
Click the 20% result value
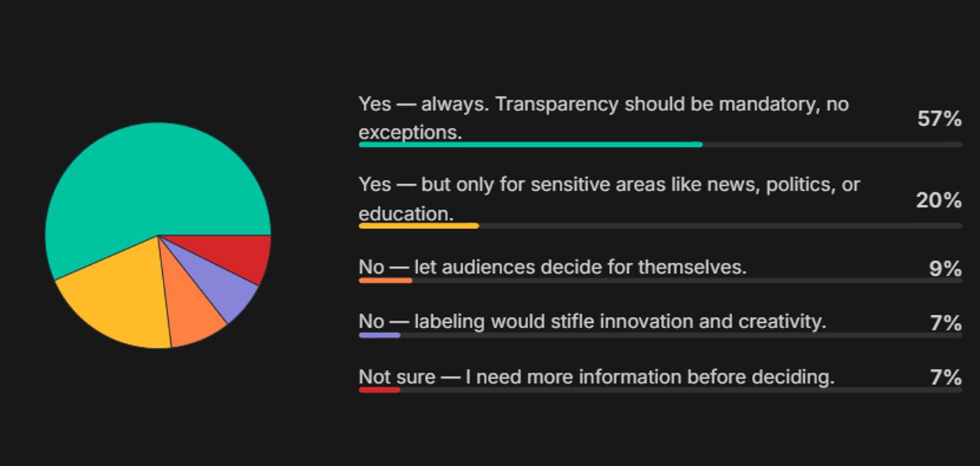coord(938,200)
